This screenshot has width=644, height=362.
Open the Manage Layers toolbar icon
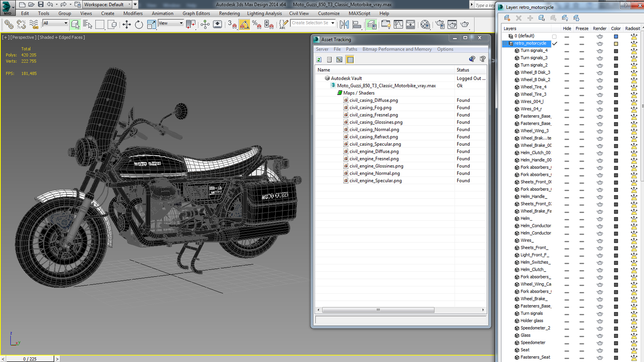[x=371, y=24]
